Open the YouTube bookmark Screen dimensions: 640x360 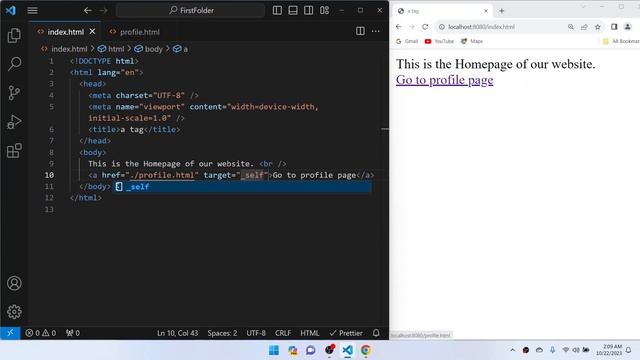tap(439, 41)
